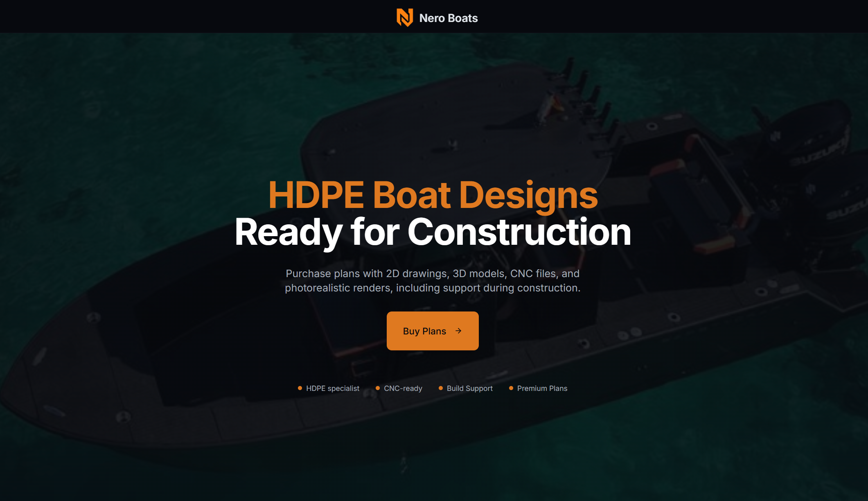The width and height of the screenshot is (868, 501).
Task: Click the orange dot beside Premium Plans
Action: pos(511,388)
